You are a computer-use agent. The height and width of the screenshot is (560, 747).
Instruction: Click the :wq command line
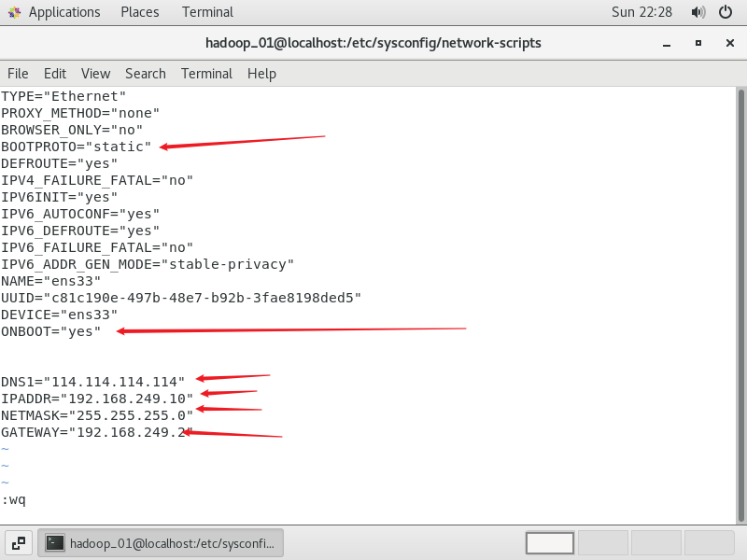click(13, 499)
